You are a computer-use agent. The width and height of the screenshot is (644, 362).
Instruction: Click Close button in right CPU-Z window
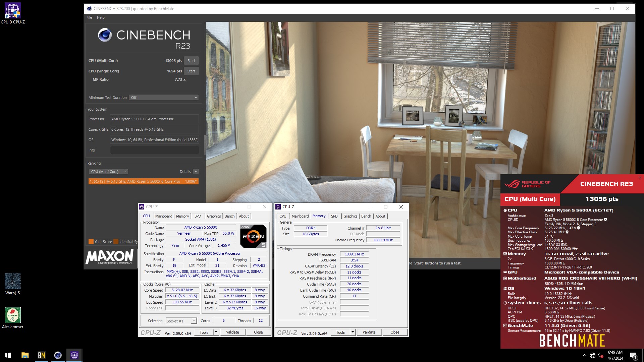click(x=395, y=333)
